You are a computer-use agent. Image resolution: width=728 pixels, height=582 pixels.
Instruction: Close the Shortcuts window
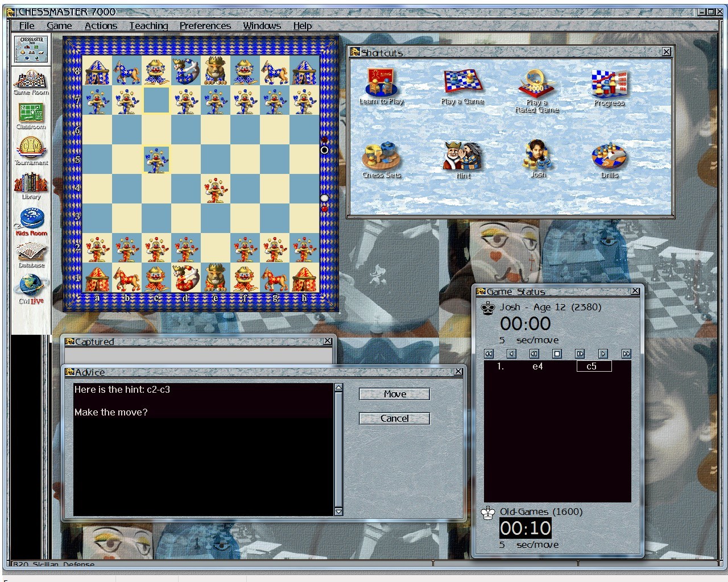(667, 52)
